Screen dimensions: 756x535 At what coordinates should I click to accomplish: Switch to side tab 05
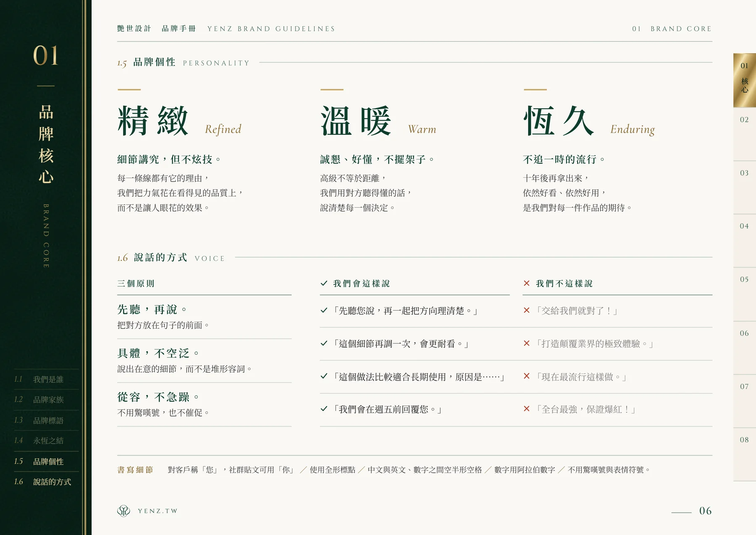tap(745, 294)
